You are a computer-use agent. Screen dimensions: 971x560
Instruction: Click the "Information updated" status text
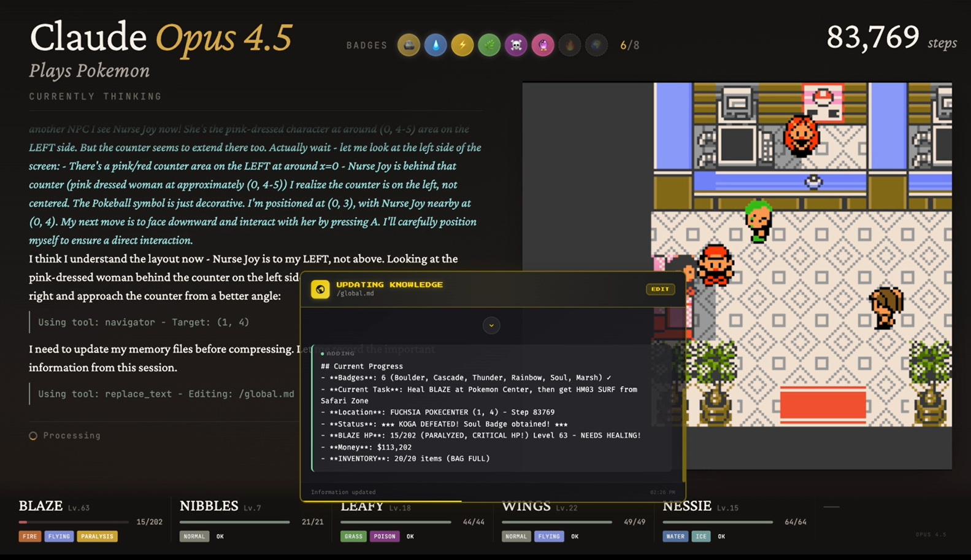pos(343,492)
